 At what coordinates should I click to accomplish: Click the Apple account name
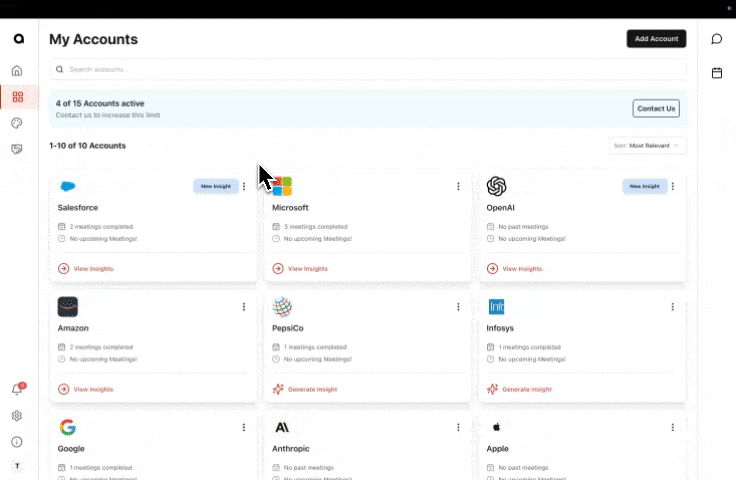click(498, 449)
